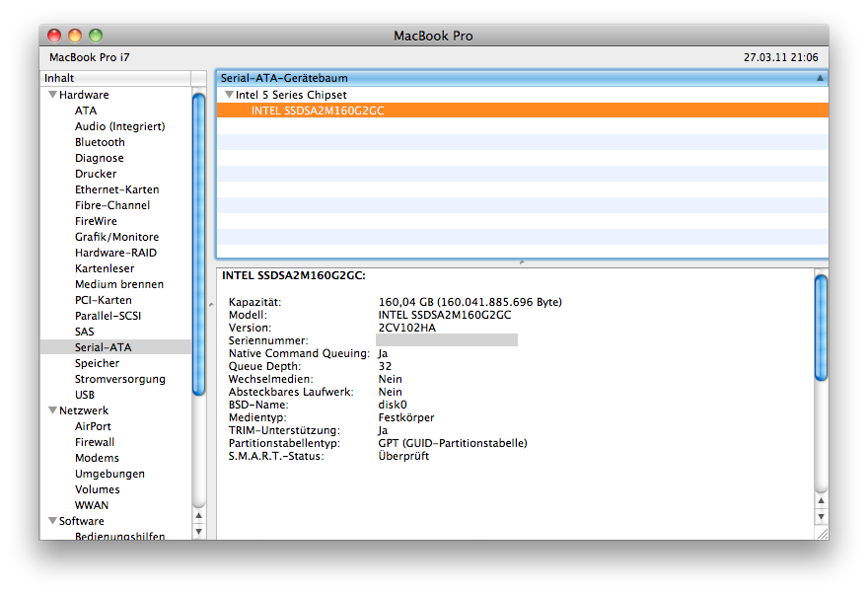Select Medium brennen entry
This screenshot has width=868, height=594.
click(x=119, y=284)
